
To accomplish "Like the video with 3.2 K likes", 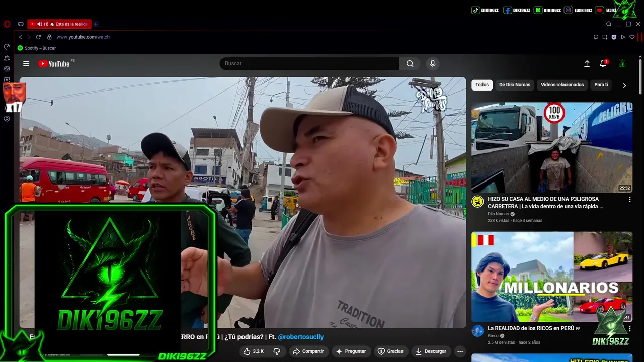I will pyautogui.click(x=254, y=351).
